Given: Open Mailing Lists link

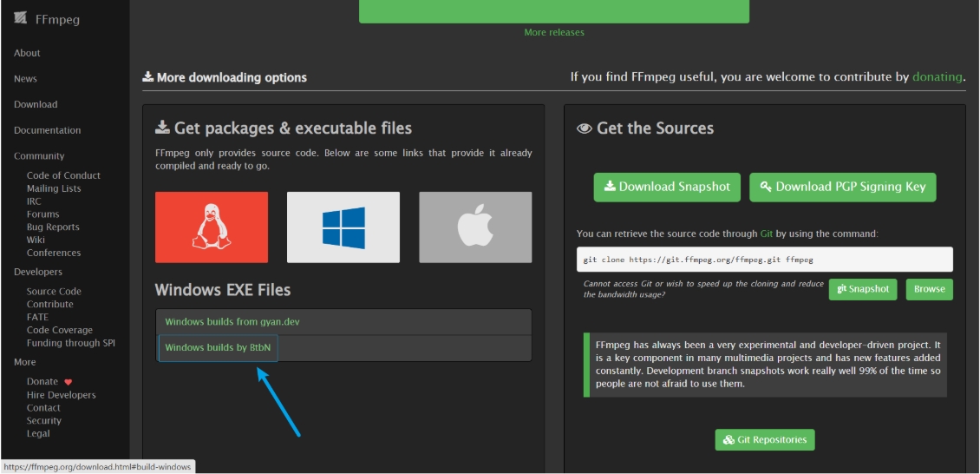Looking at the screenshot, I should (54, 188).
